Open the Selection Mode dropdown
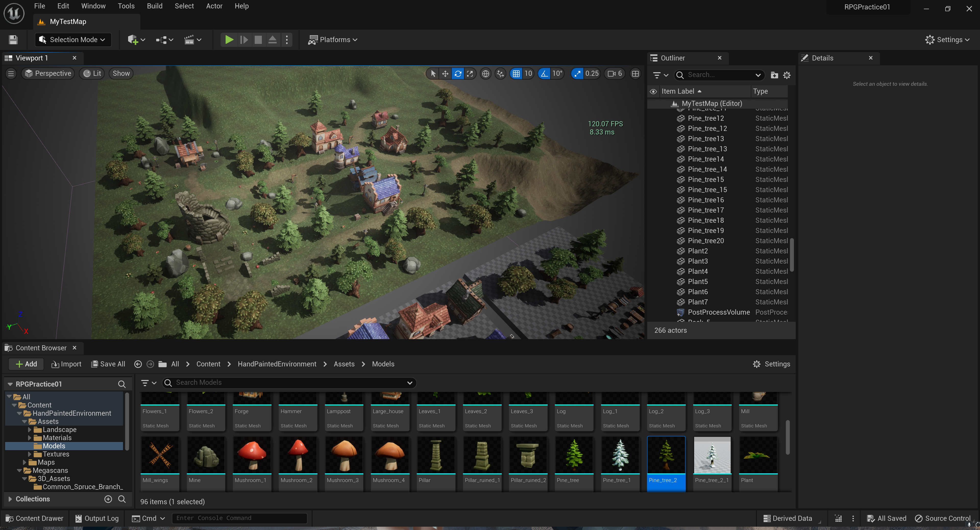 (x=73, y=40)
